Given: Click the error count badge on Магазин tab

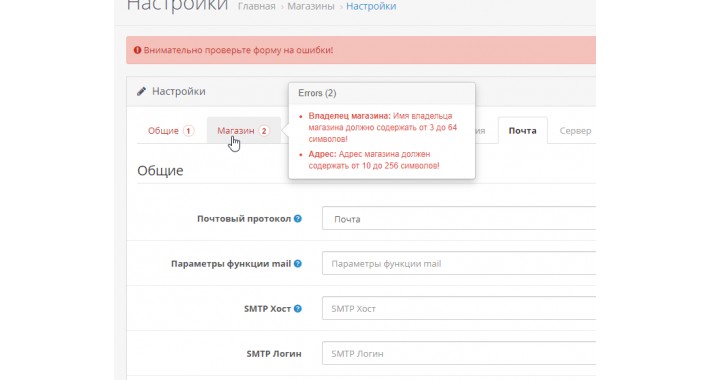Looking at the screenshot, I should pyautogui.click(x=264, y=131).
